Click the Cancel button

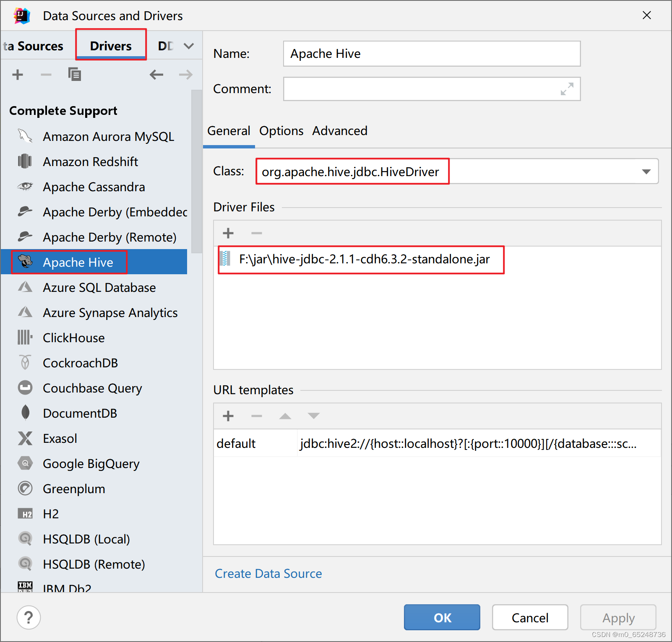(x=530, y=617)
